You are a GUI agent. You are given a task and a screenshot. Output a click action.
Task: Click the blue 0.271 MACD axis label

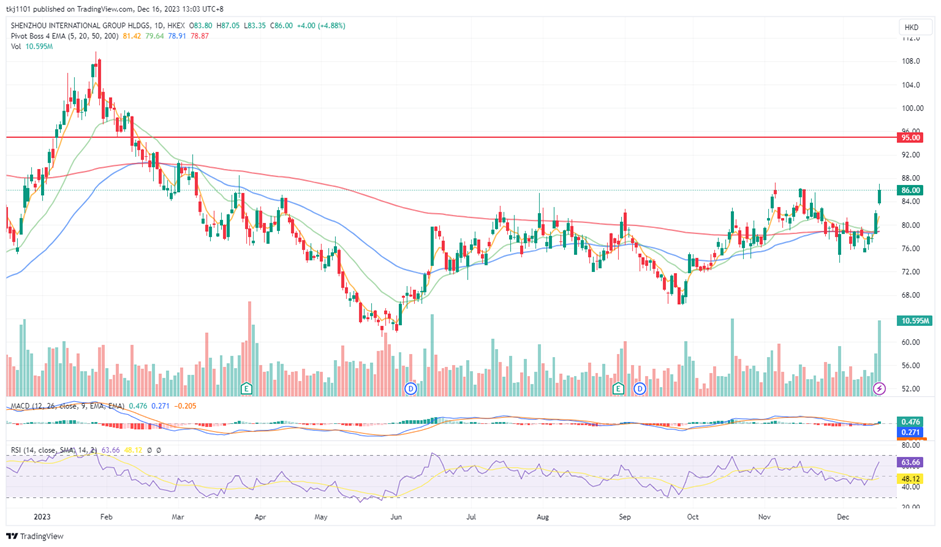pyautogui.click(x=910, y=432)
